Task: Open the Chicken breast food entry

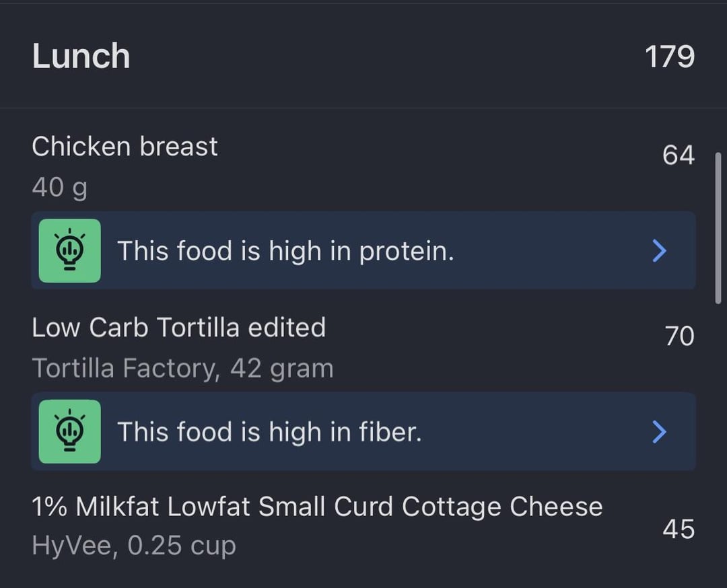Action: [363, 166]
